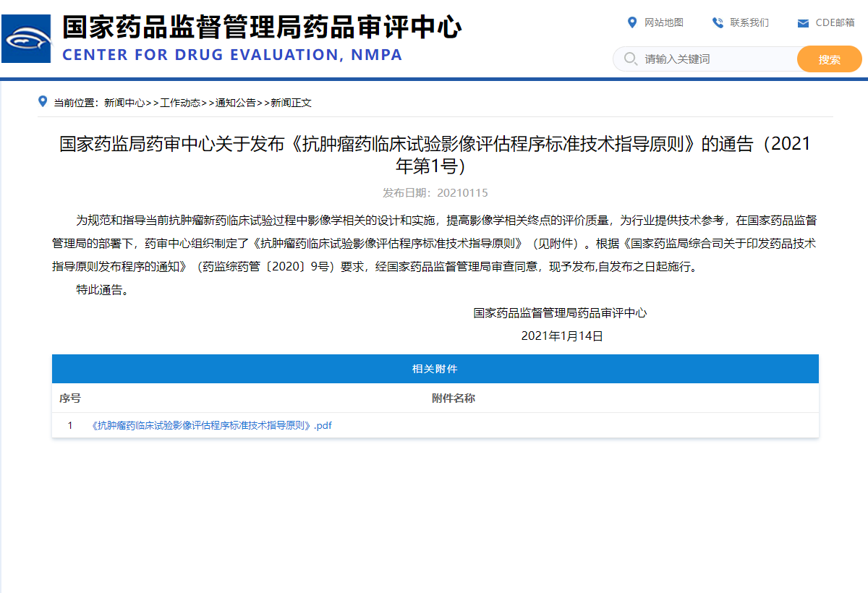Click the map pin icon beside 网站地图

coord(631,22)
